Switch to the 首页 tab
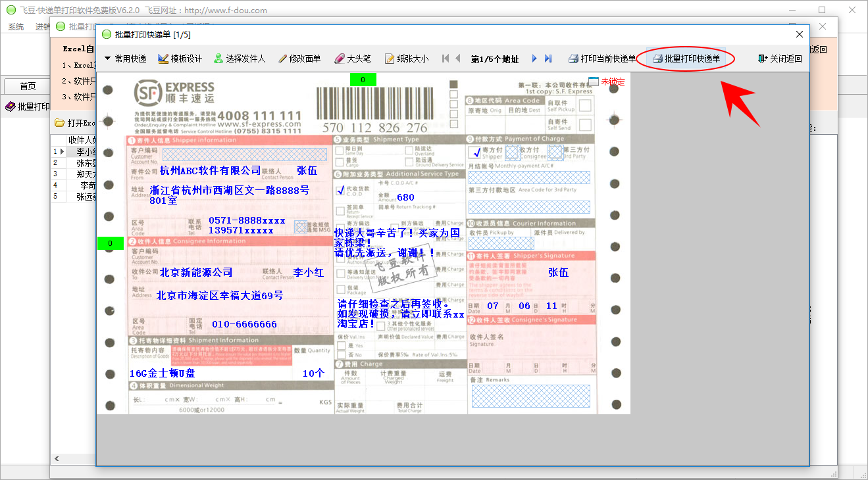868x480 pixels. (x=28, y=86)
